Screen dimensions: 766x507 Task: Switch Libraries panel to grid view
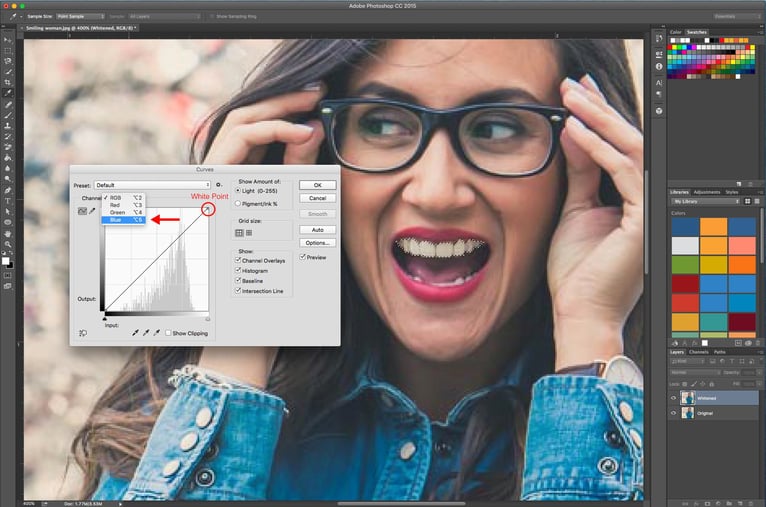[747, 201]
